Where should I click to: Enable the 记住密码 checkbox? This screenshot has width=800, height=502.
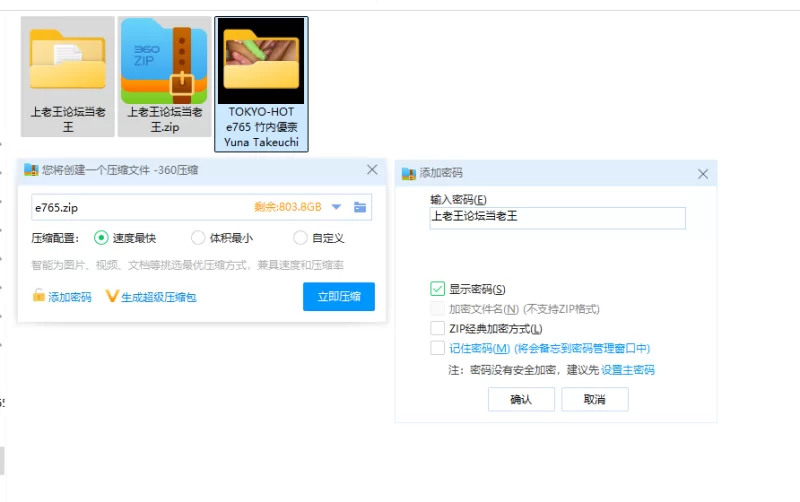point(437,348)
